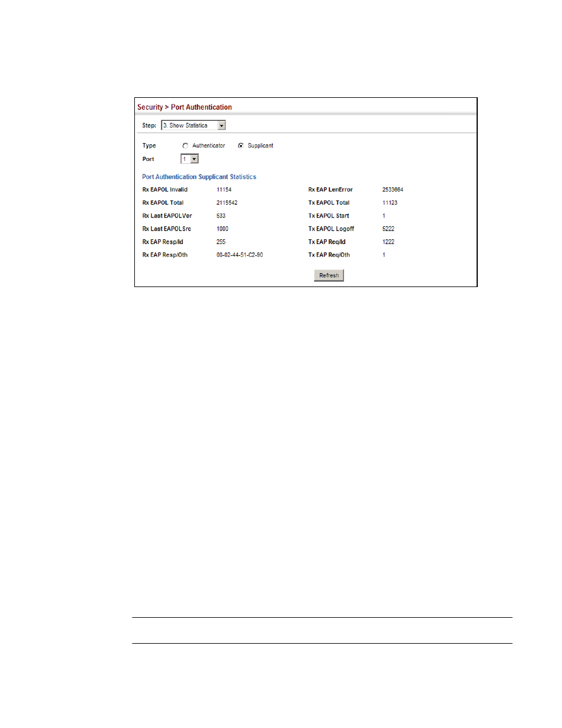Click the Step: label
Viewport: 562px width, 728px height.
pos(149,126)
